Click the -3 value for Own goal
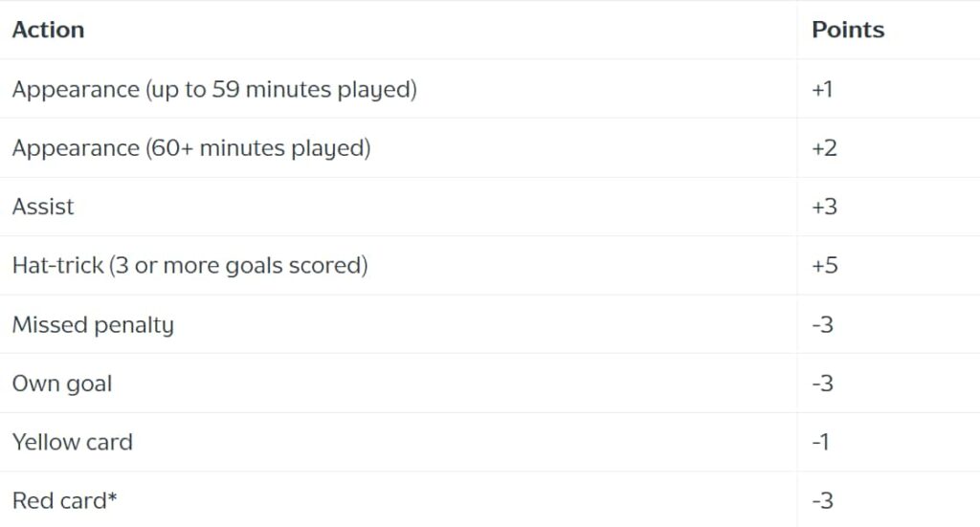The height and width of the screenshot is (527, 980). [x=822, y=384]
